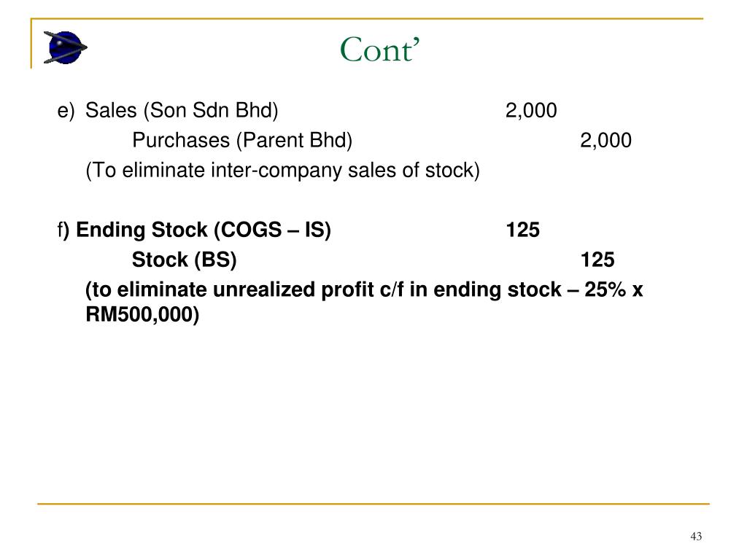Image resolution: width=747 pixels, height=560 pixels.
Task: Click the gold border line at top
Action: coord(367,19)
